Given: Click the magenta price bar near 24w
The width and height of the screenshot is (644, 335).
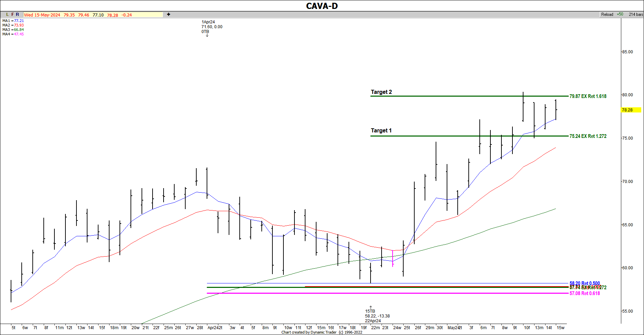Looking at the screenshot, I should [393, 258].
